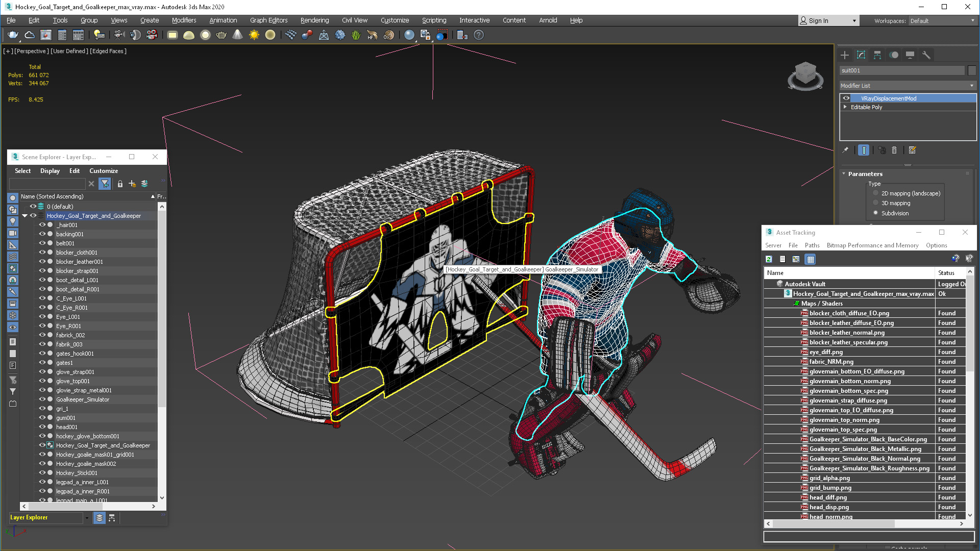Click the Refresh icon in Asset Tracking
This screenshot has width=980, height=551.
[769, 259]
